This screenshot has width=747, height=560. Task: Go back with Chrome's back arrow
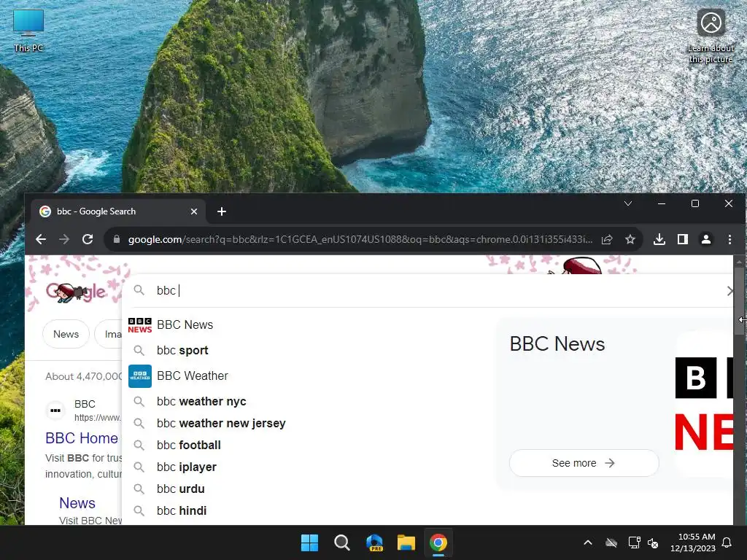41,239
